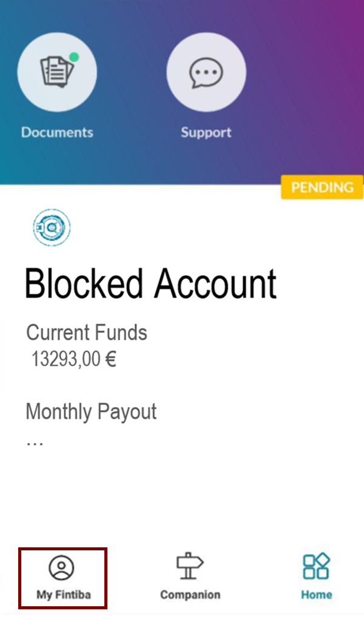The height and width of the screenshot is (619, 364).
Task: Switch to the My Fintiba tab label
Action: 63,595
